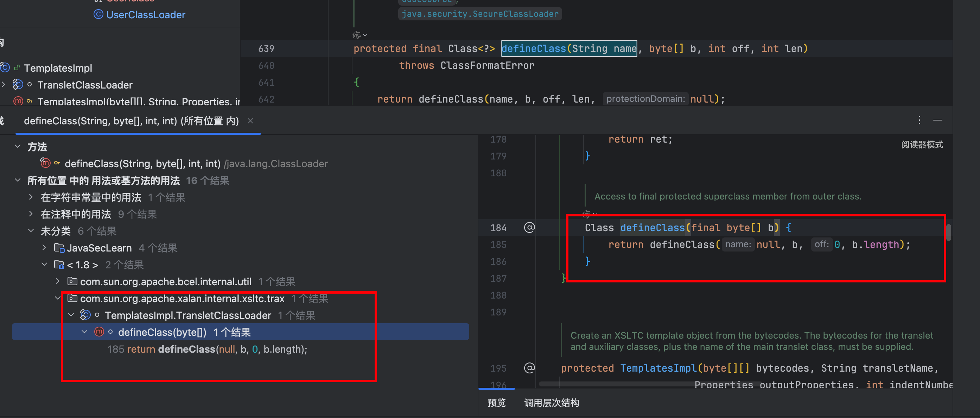This screenshot has height=418, width=980.
Task: Expand 在字符串常量中的用法 results
Action: [x=31, y=197]
